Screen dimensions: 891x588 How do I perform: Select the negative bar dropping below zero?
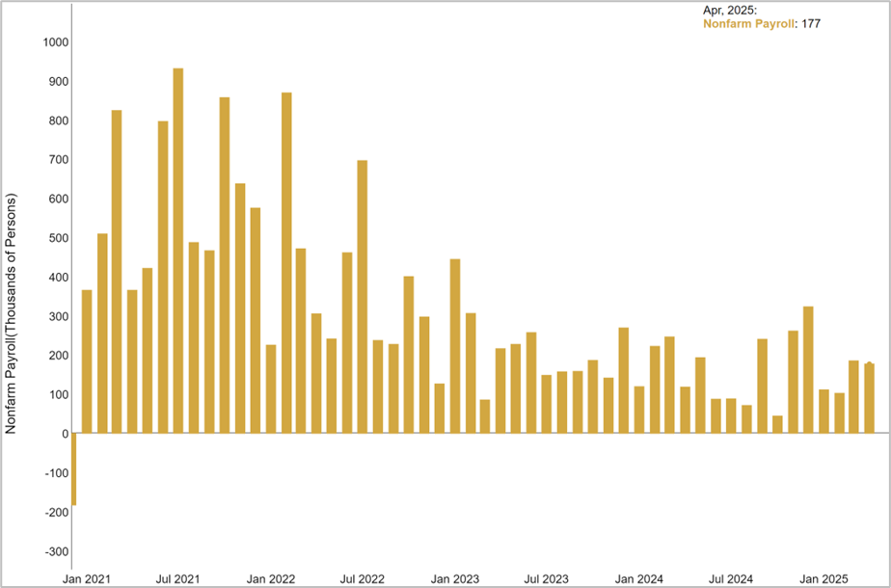point(74,468)
